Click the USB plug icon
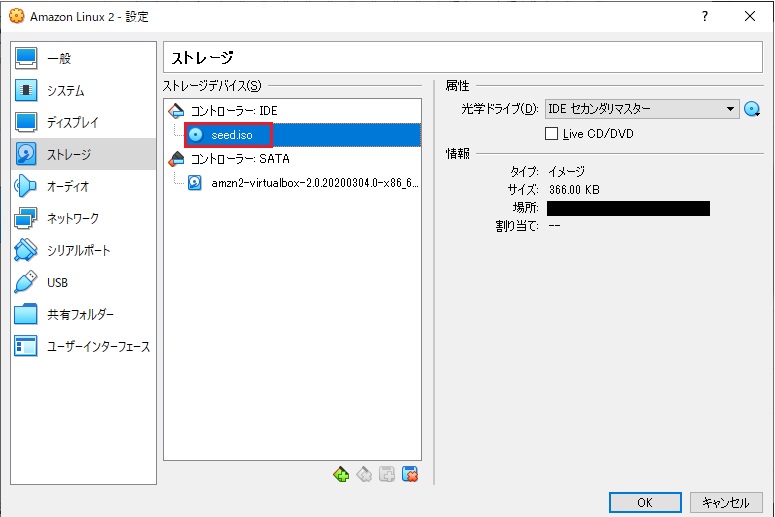 click(25, 282)
